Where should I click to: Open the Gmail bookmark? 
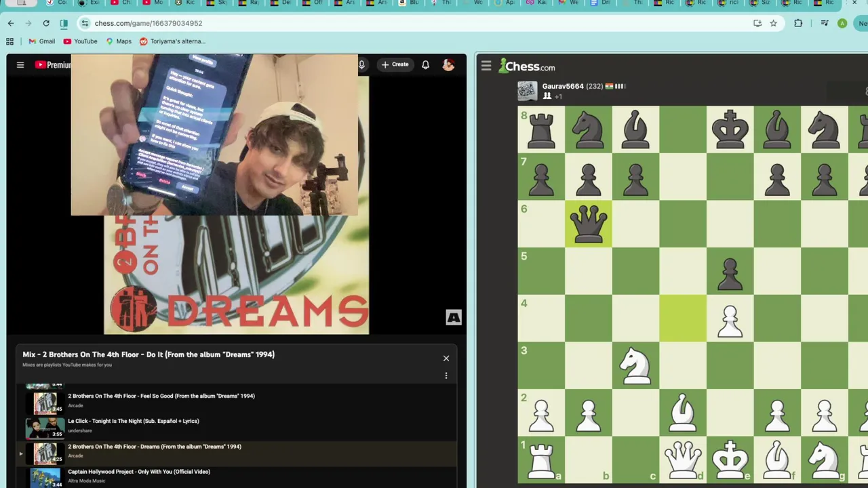pos(41,41)
